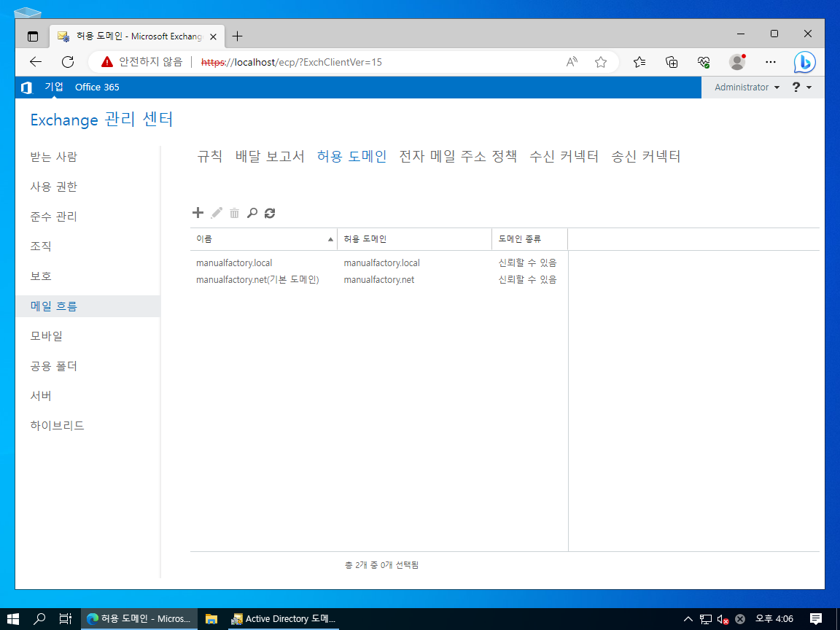Screen dimensions: 840x630
Task: Open 하이브리드 in the left navigation
Action: click(x=58, y=426)
